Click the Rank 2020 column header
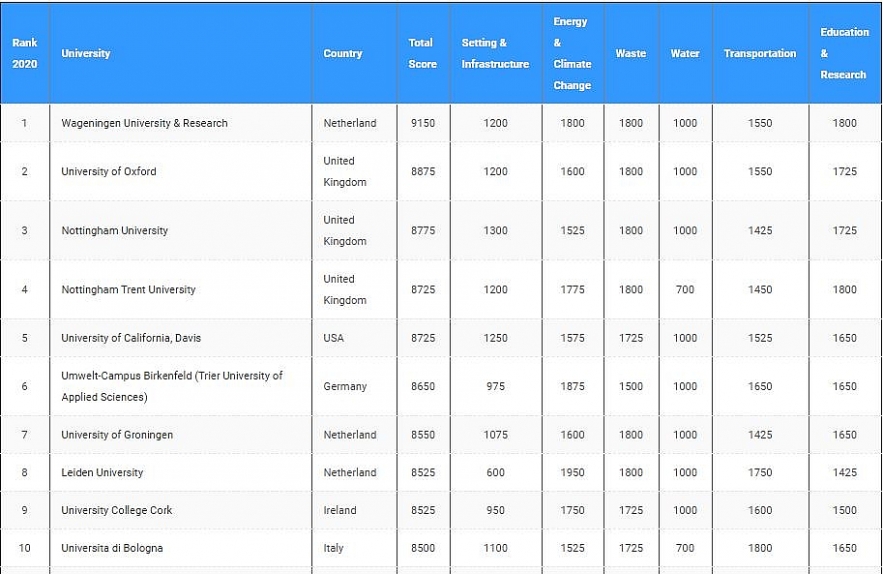 pos(25,54)
